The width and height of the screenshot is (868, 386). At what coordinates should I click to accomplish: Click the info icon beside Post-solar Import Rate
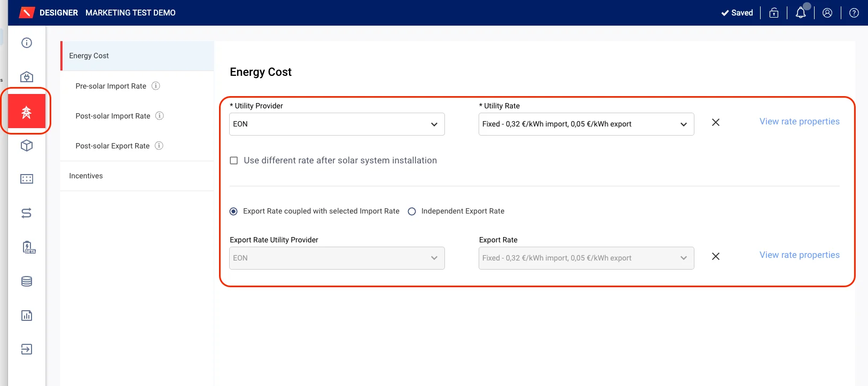pyautogui.click(x=160, y=116)
